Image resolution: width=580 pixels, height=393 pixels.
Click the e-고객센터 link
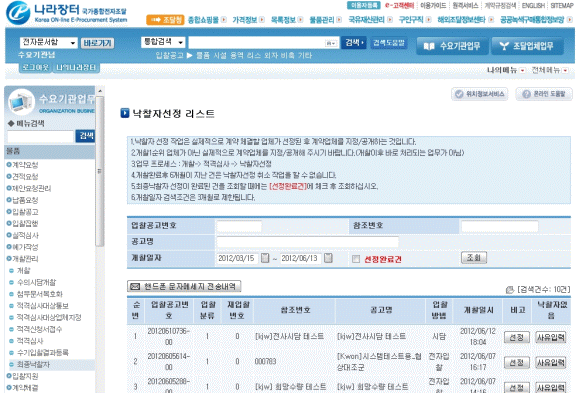pyautogui.click(x=399, y=5)
